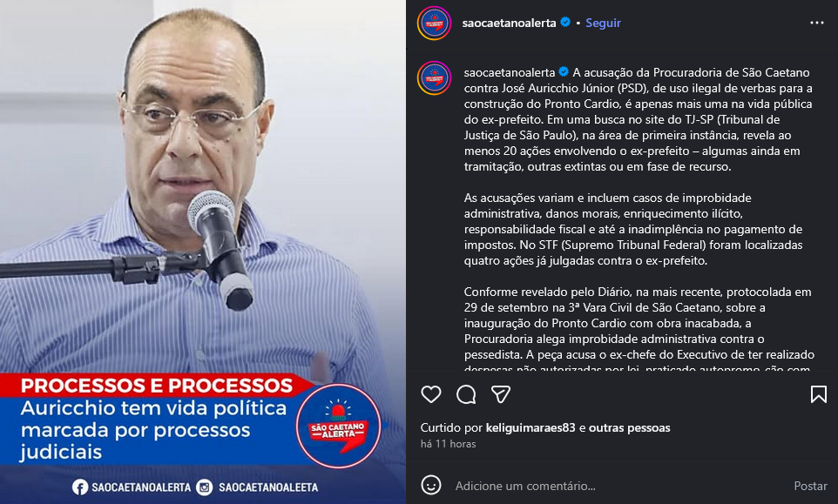The image size is (838, 504).
Task: Open the saocaetanoalerta username in caption
Action: [x=510, y=72]
